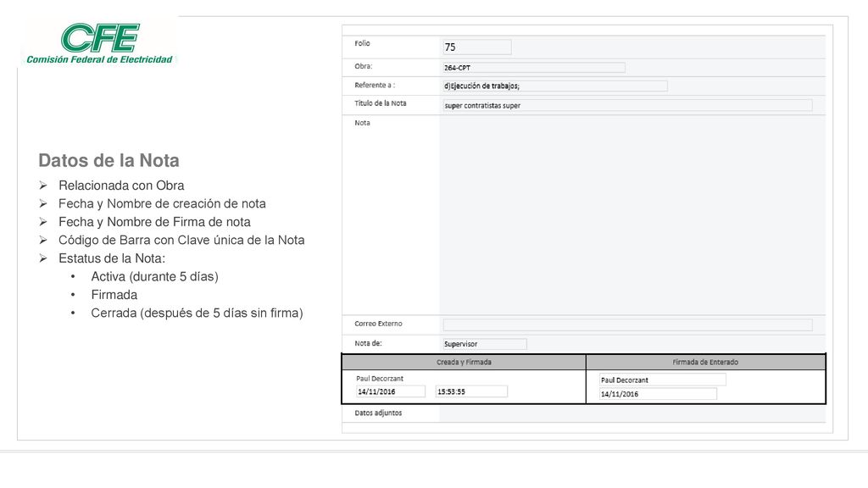This screenshot has width=868, height=488.
Task: Click inside the large Nota text area
Action: tap(632, 214)
